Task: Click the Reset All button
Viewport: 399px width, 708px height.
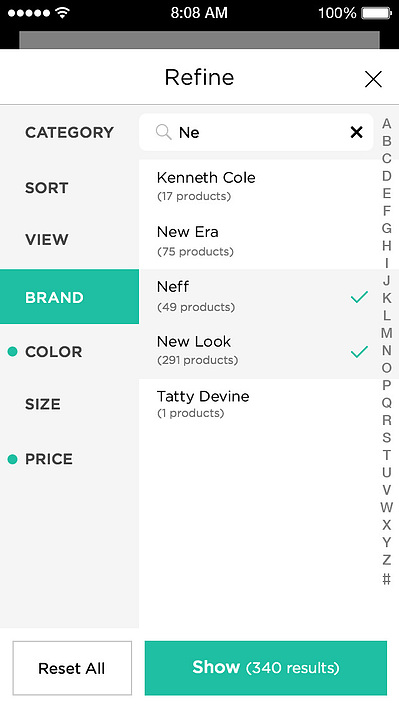Action: (x=72, y=668)
